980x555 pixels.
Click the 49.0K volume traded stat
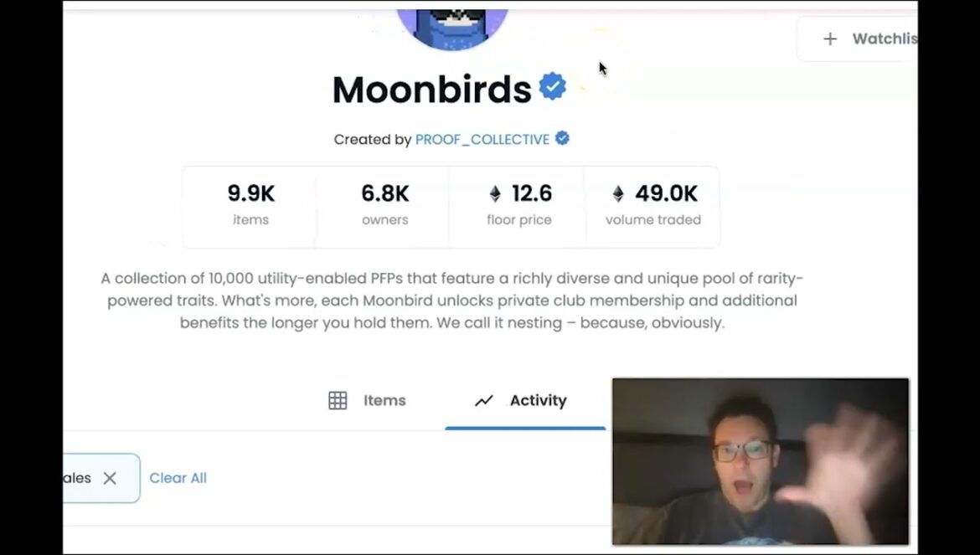point(653,207)
